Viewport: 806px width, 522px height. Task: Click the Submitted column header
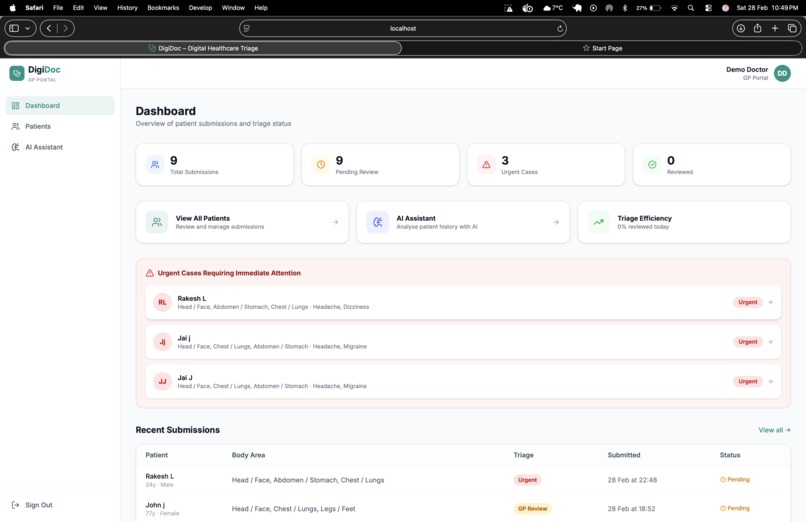[x=624, y=455]
